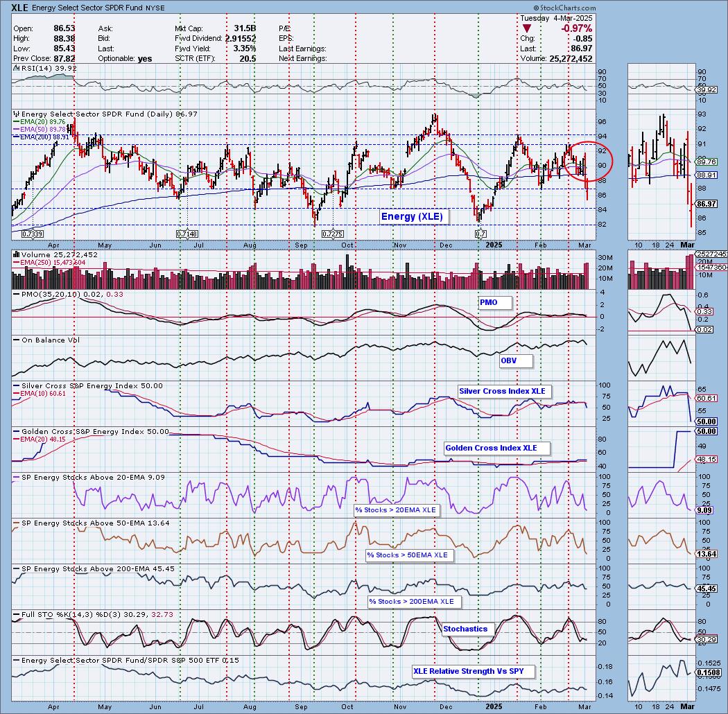Image resolution: width=728 pixels, height=714 pixels.
Task: Click the 0.7275 value label near September
Action: [332, 234]
